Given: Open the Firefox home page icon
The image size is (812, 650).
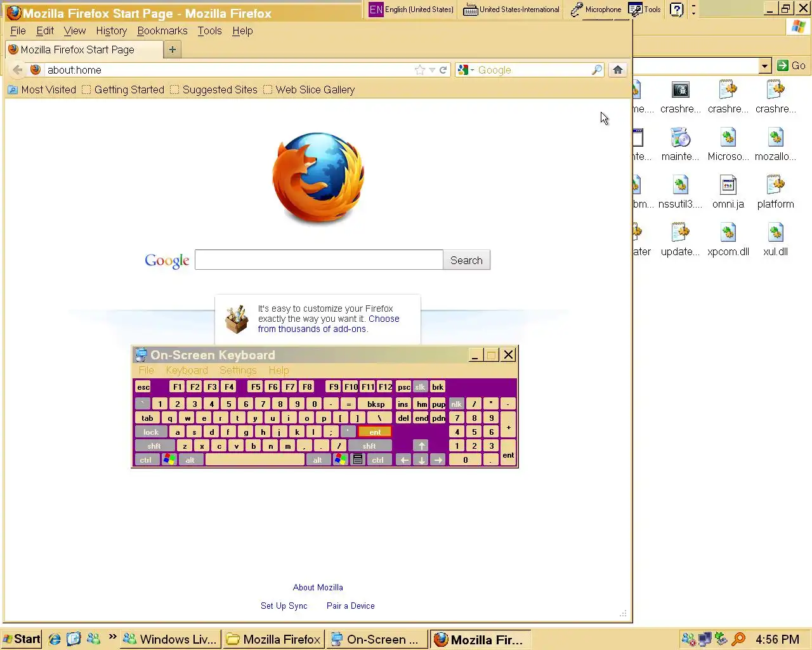Looking at the screenshot, I should [x=617, y=70].
